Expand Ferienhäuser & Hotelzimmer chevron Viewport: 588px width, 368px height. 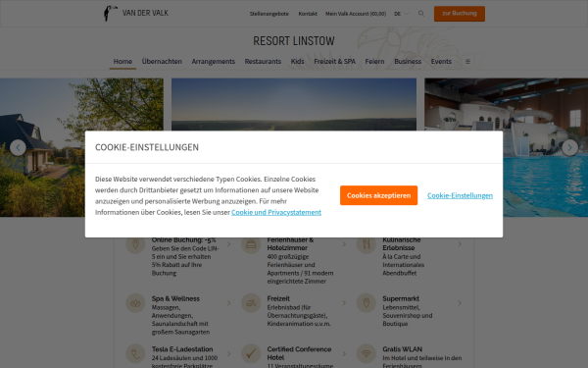pyautogui.click(x=344, y=244)
